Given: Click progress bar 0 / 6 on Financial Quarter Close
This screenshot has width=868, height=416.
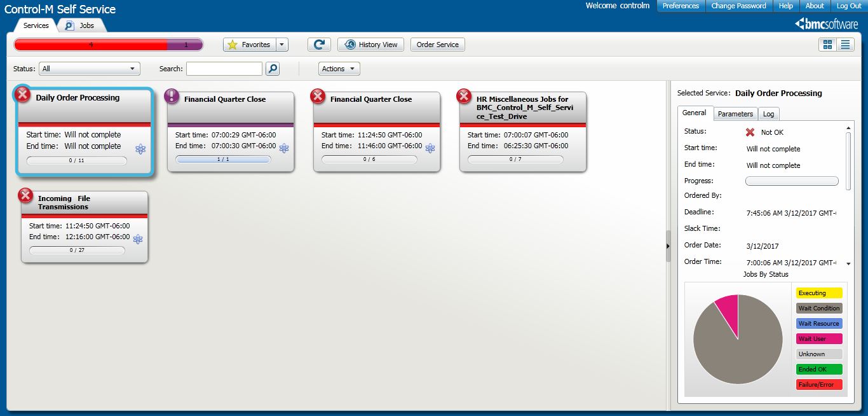Looking at the screenshot, I should tap(369, 159).
